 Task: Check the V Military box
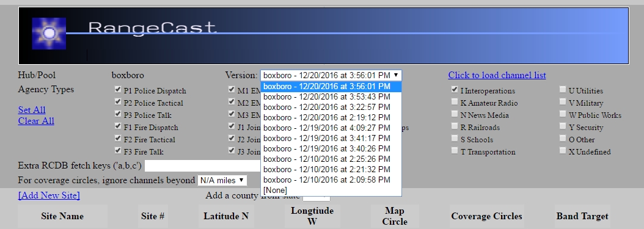coord(563,101)
